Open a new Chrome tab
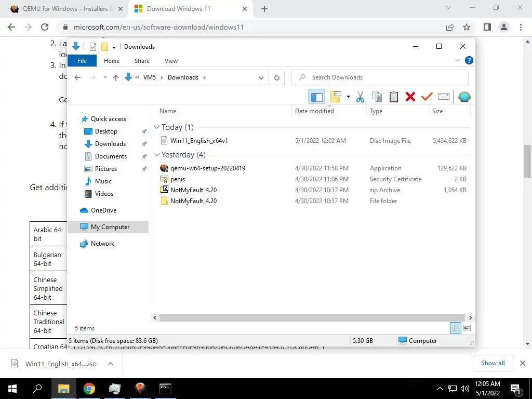The height and width of the screenshot is (399, 532). click(264, 9)
